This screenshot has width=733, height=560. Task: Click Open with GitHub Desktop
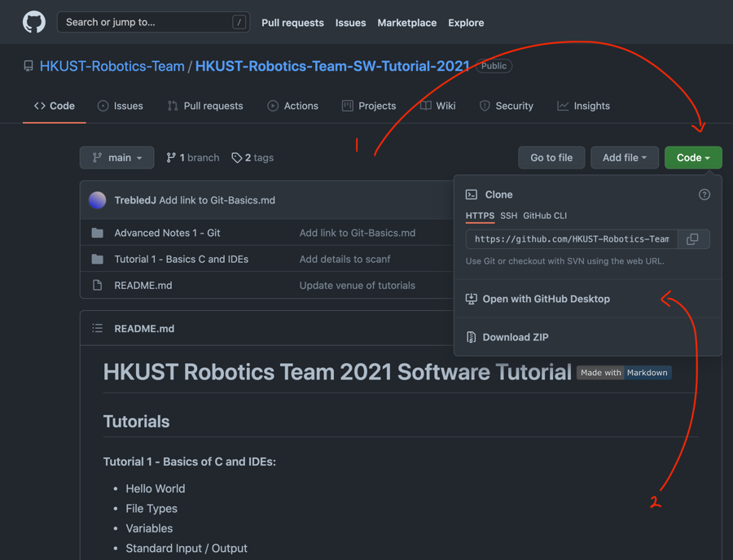click(546, 299)
